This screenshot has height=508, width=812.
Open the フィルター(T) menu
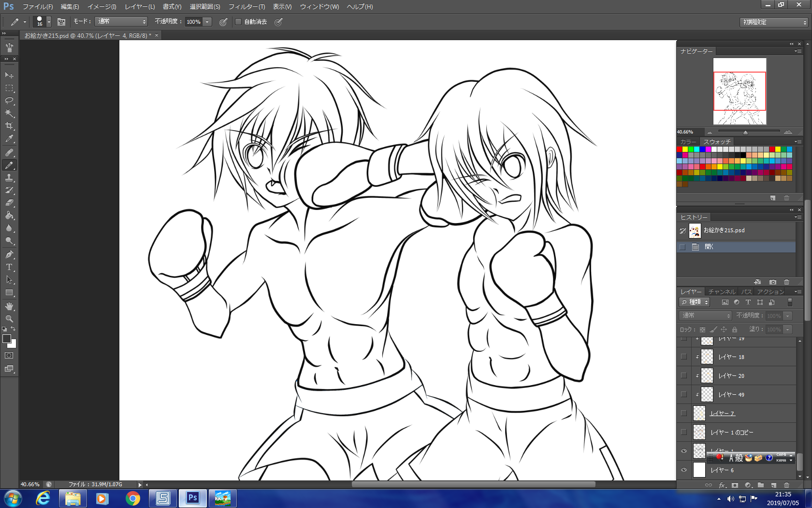[x=246, y=7]
